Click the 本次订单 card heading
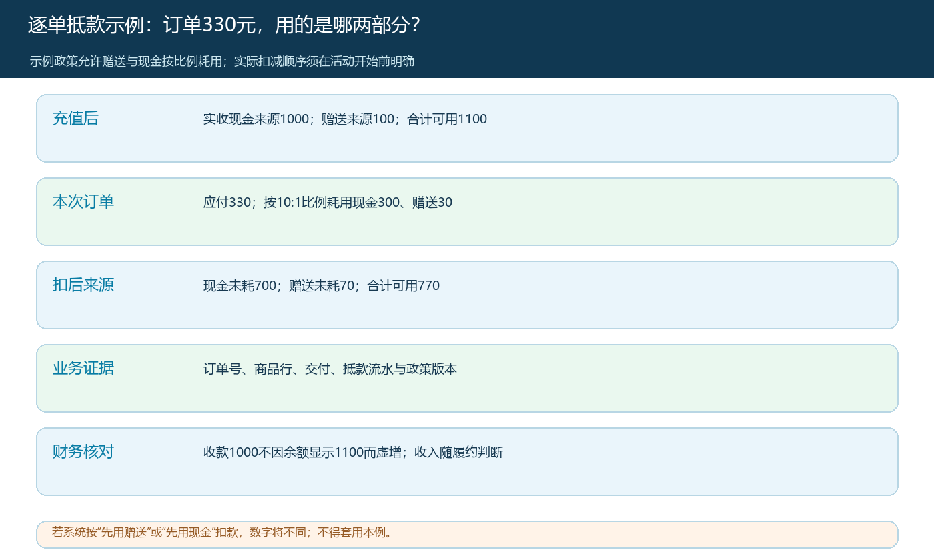 83,202
